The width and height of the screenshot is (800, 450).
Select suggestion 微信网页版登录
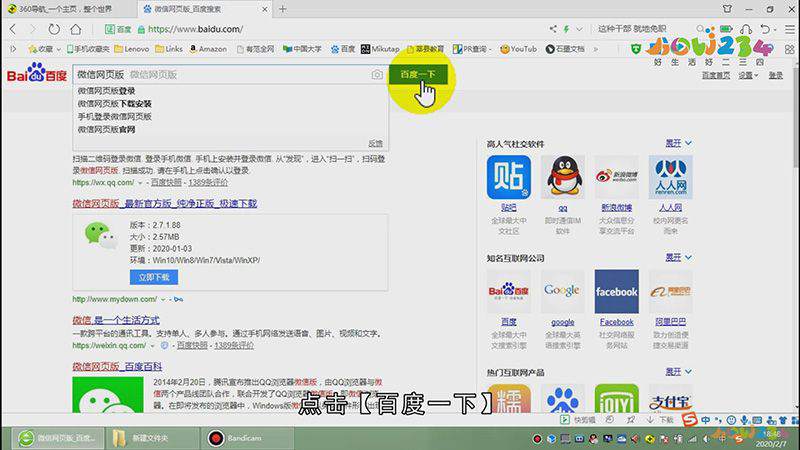pos(107,91)
